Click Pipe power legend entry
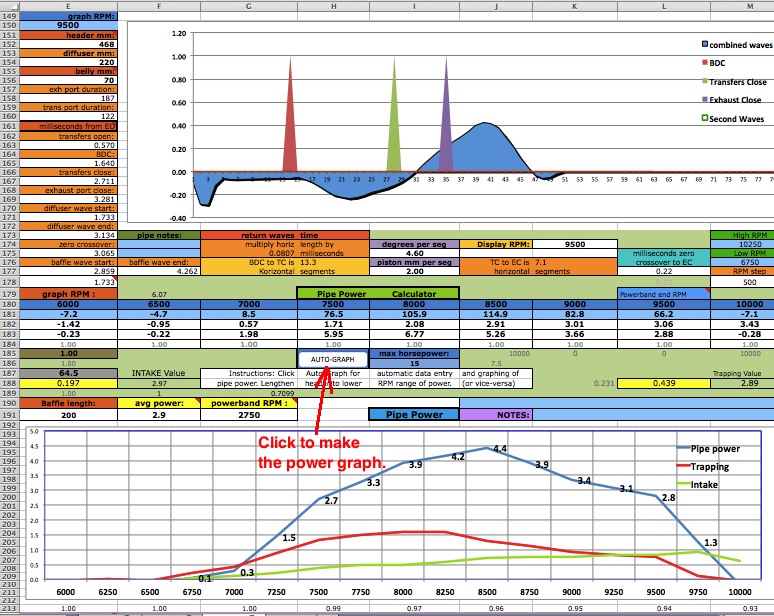This screenshot has width=774, height=616. tap(708, 448)
